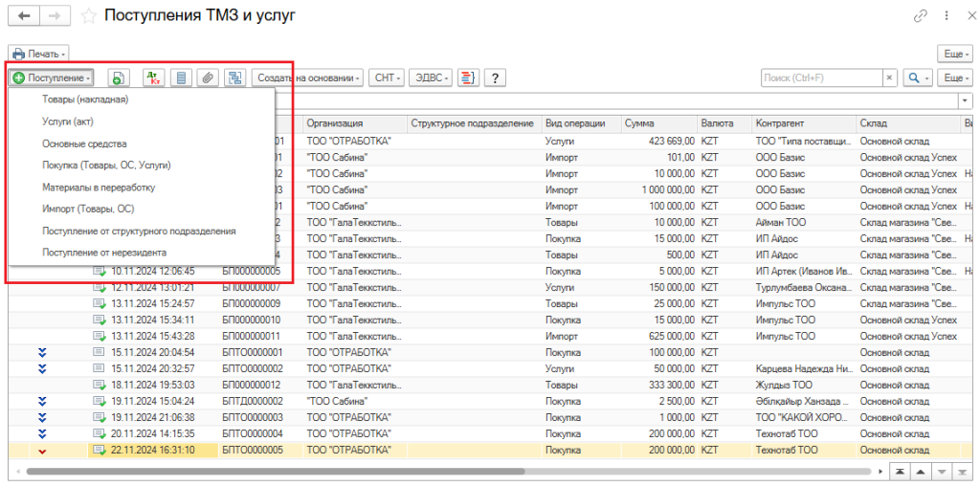
Task: Expand the СНТ dropdown button
Action: coord(388,77)
